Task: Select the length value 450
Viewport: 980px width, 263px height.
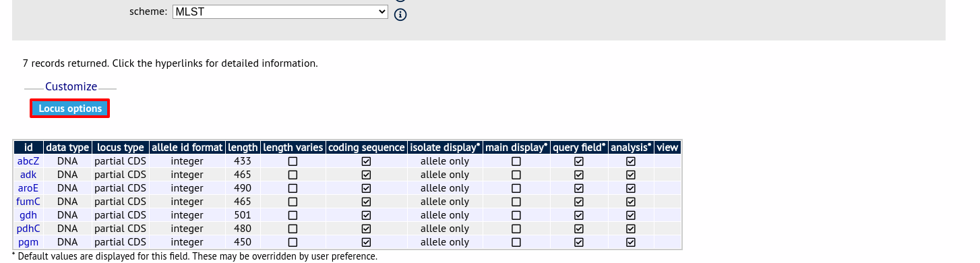Action: click(x=243, y=242)
